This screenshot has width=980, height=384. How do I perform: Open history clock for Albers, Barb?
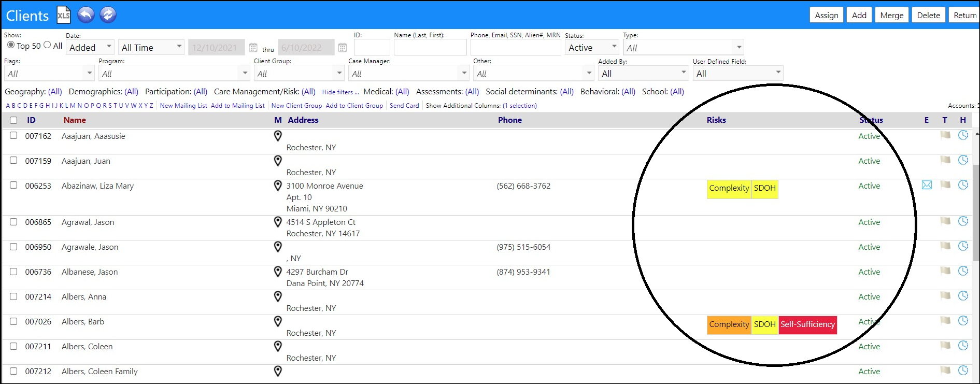[963, 321]
